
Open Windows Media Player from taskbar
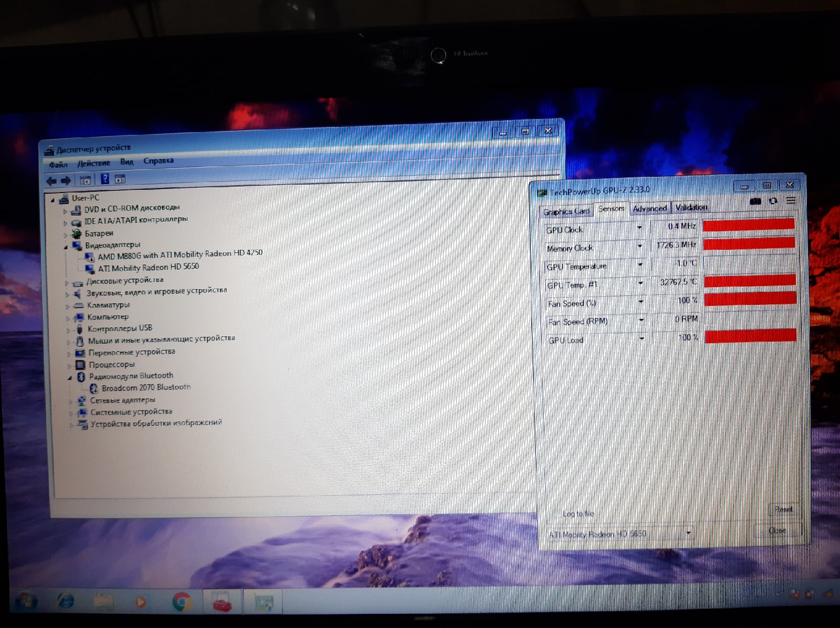point(140,602)
